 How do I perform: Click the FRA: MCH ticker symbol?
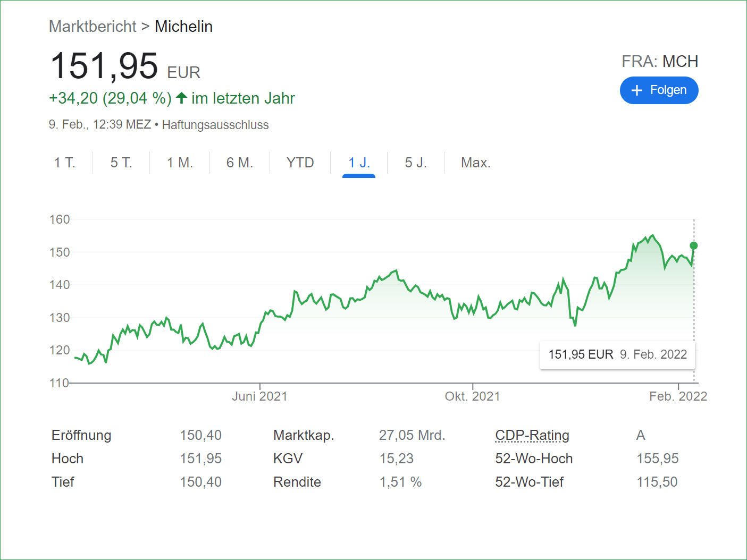(x=660, y=62)
